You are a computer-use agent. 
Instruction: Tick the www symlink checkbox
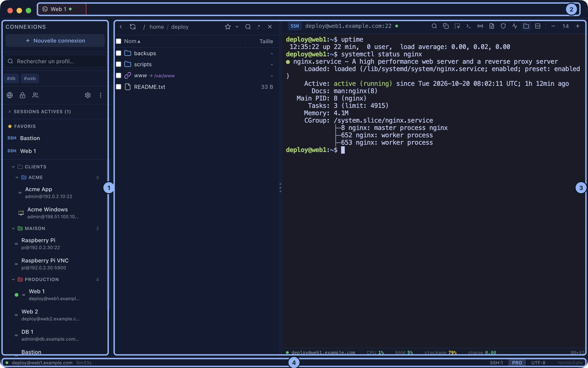(x=119, y=75)
